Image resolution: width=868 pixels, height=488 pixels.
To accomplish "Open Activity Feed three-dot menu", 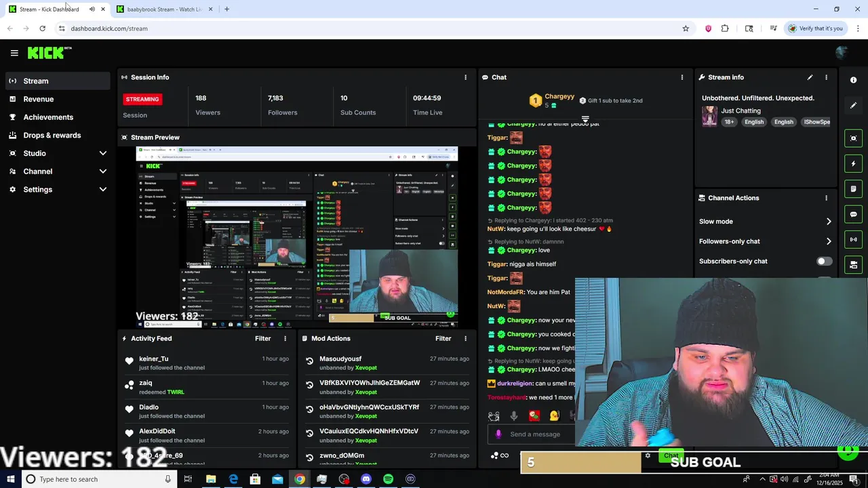I will coord(285,338).
